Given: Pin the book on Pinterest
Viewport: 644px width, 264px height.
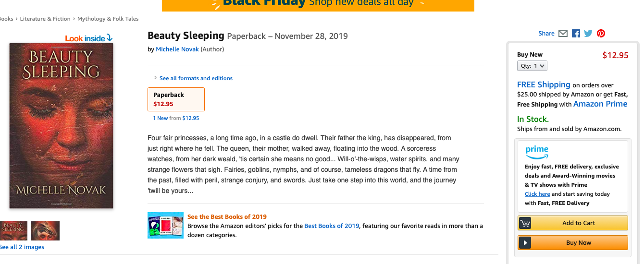Looking at the screenshot, I should tap(601, 34).
